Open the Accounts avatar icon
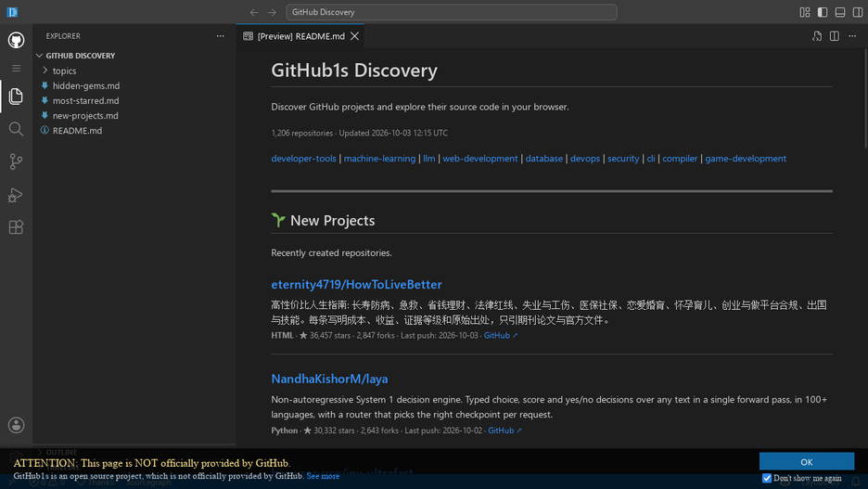 click(x=16, y=425)
